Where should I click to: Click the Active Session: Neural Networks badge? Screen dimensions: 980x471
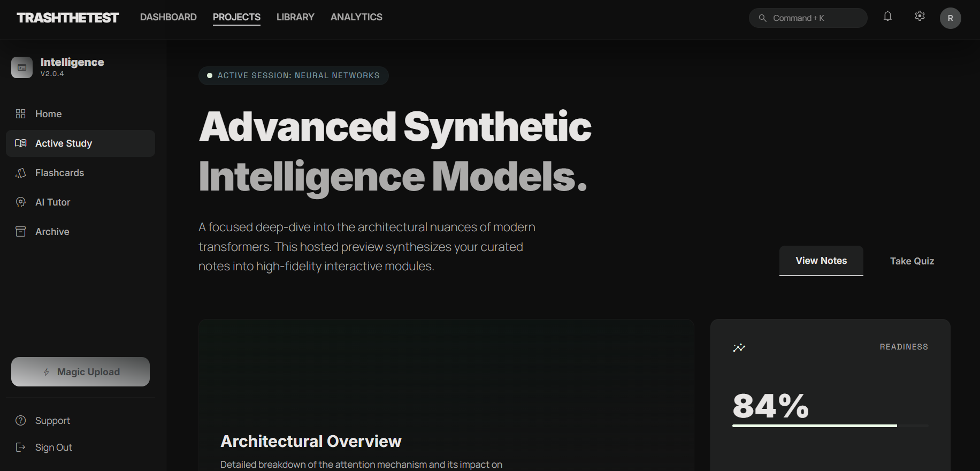click(294, 75)
